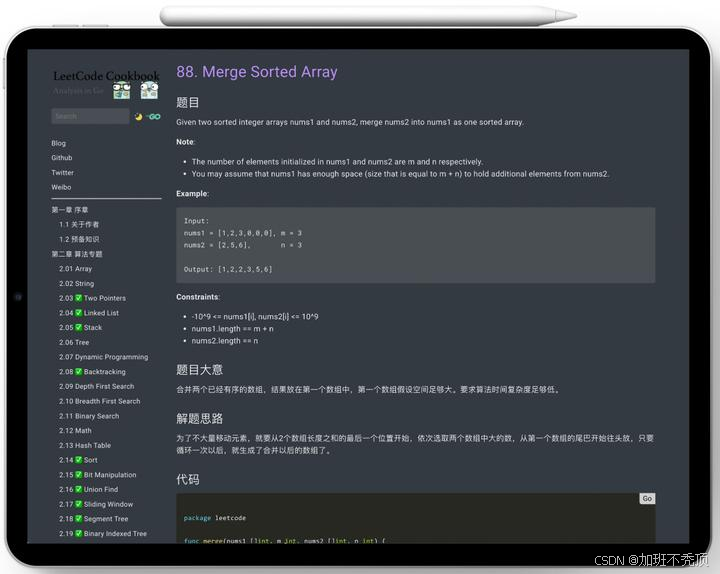The width and height of the screenshot is (720, 574).
Task: Open 2.12 Math chapter
Action: [x=75, y=431]
